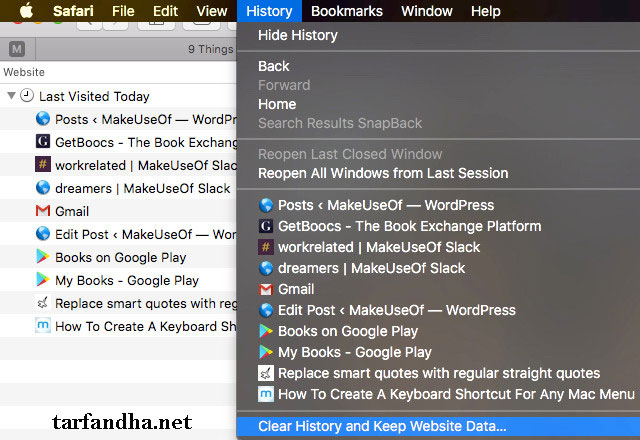This screenshot has height=440, width=640.
Task: Click the clock icon beside Last Visited Today
Action: 27,96
